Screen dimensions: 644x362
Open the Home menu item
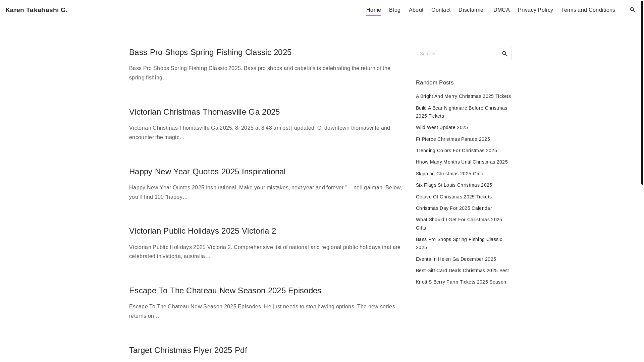[x=373, y=10]
